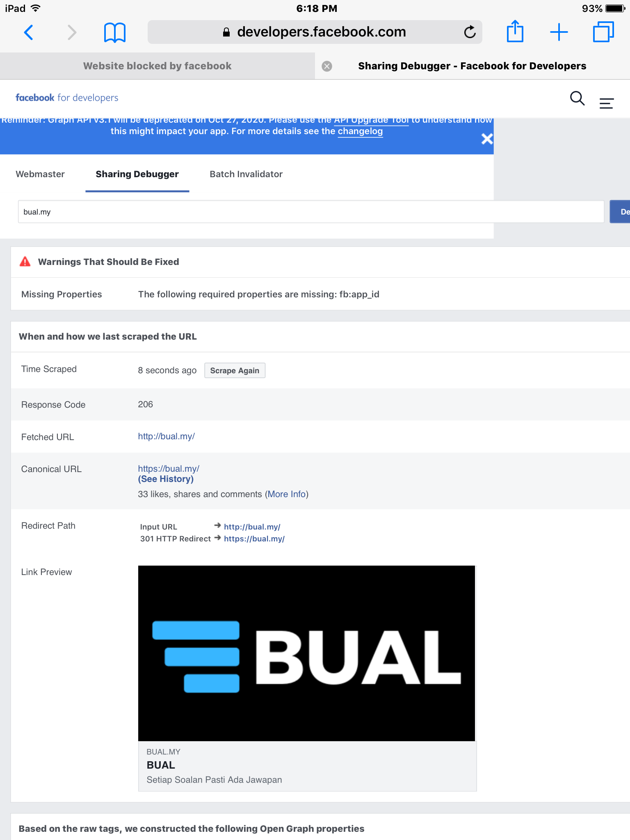Open Safari bookmarks book icon
This screenshot has height=840, width=630.
(115, 32)
